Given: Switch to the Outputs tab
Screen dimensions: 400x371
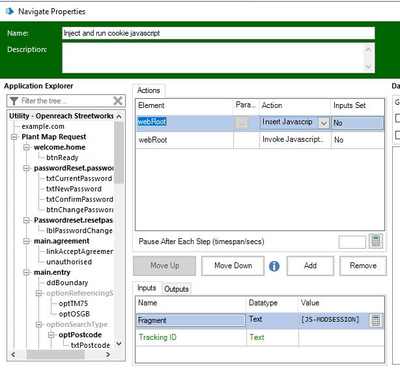Looking at the screenshot, I should tap(176, 289).
